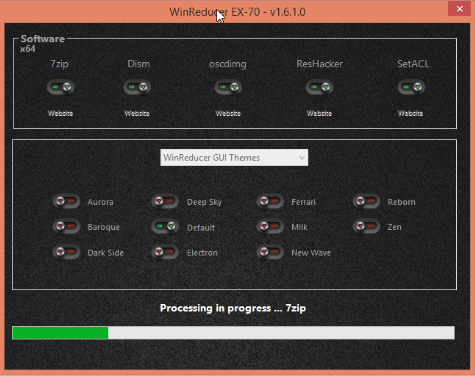Toggle the oscdimg software switch
475x376 pixels.
228,87
